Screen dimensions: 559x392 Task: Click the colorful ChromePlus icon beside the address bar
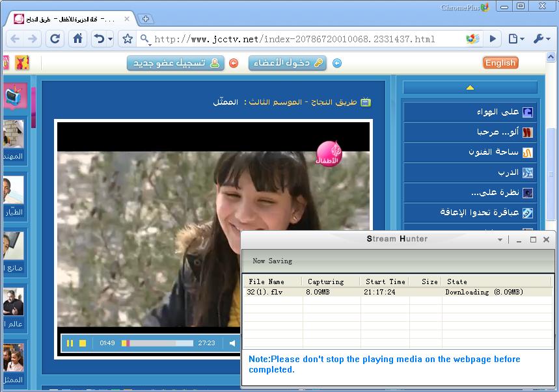(x=472, y=38)
